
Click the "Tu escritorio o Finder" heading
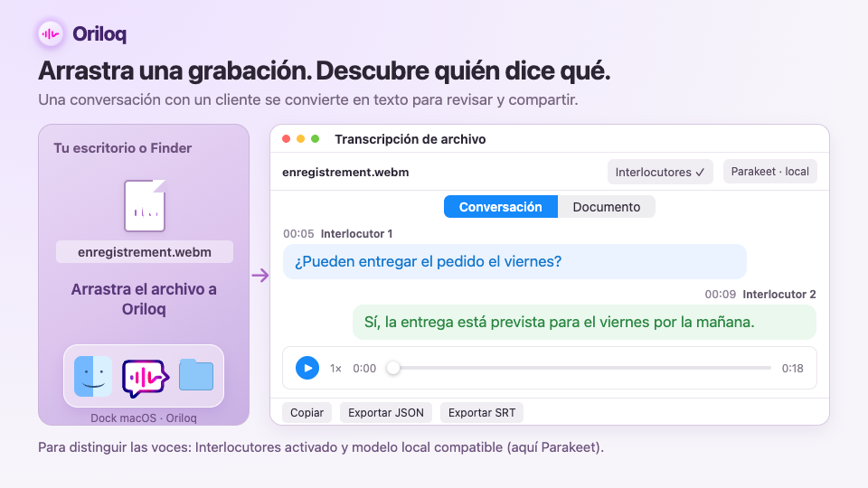point(122,148)
